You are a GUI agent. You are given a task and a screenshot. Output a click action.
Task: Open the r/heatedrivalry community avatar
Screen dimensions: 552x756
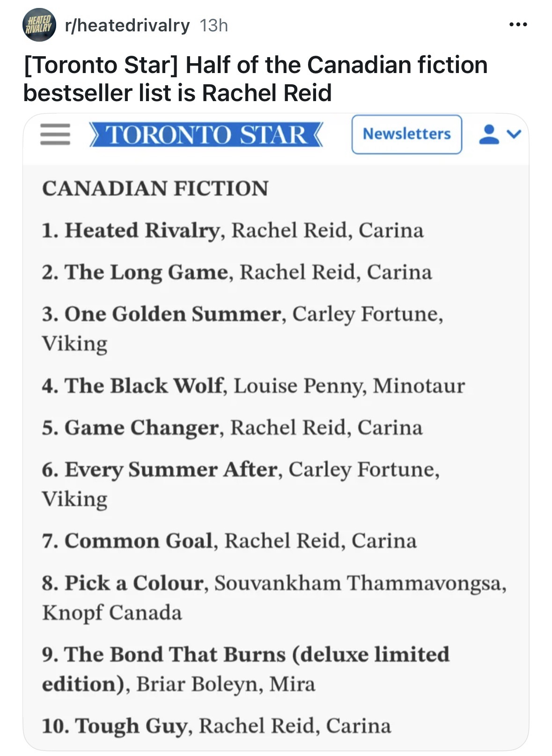coord(40,25)
